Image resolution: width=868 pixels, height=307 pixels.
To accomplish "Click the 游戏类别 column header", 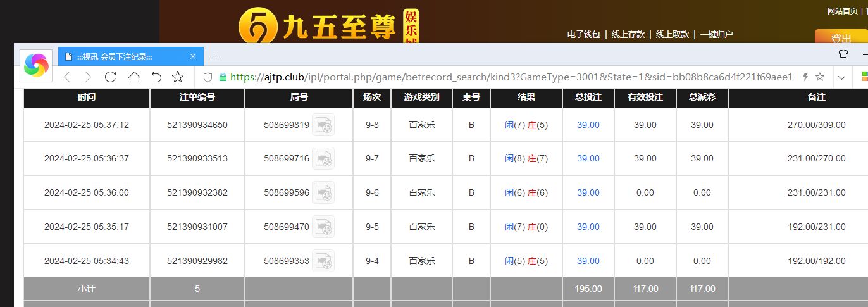I will [421, 98].
